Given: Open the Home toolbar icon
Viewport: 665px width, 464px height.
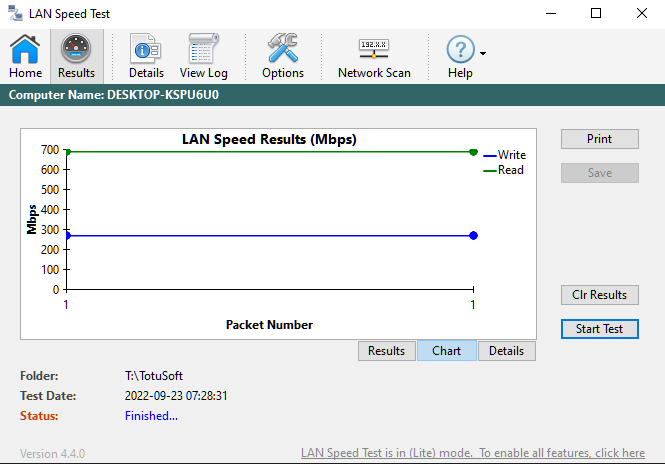Looking at the screenshot, I should pyautogui.click(x=25, y=56).
